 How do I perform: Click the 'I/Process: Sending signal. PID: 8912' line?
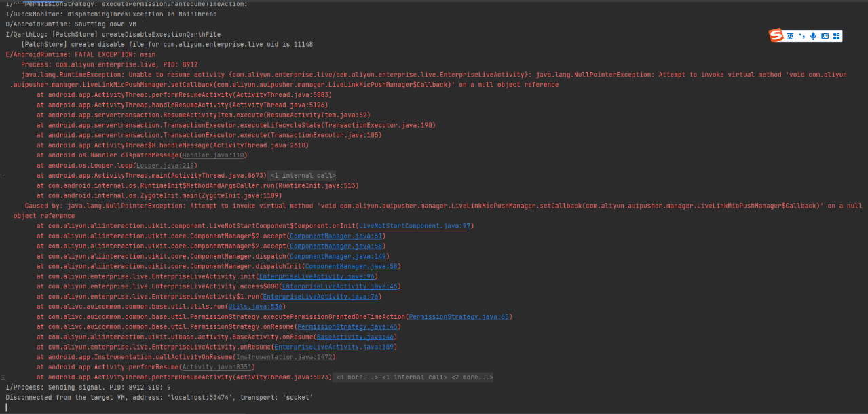click(88, 388)
